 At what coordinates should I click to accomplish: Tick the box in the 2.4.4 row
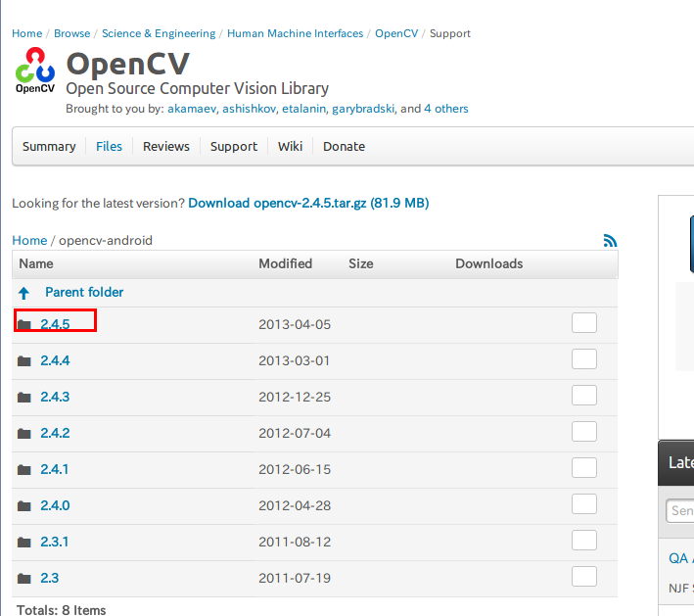pos(583,358)
